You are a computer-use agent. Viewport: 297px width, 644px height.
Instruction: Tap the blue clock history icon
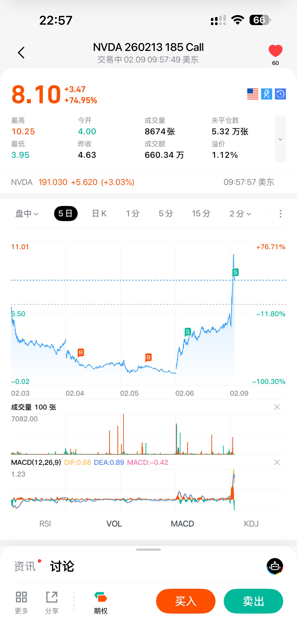click(280, 94)
